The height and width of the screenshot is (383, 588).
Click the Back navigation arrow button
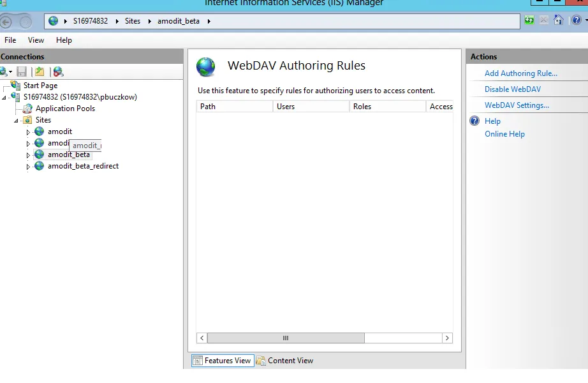(5, 22)
